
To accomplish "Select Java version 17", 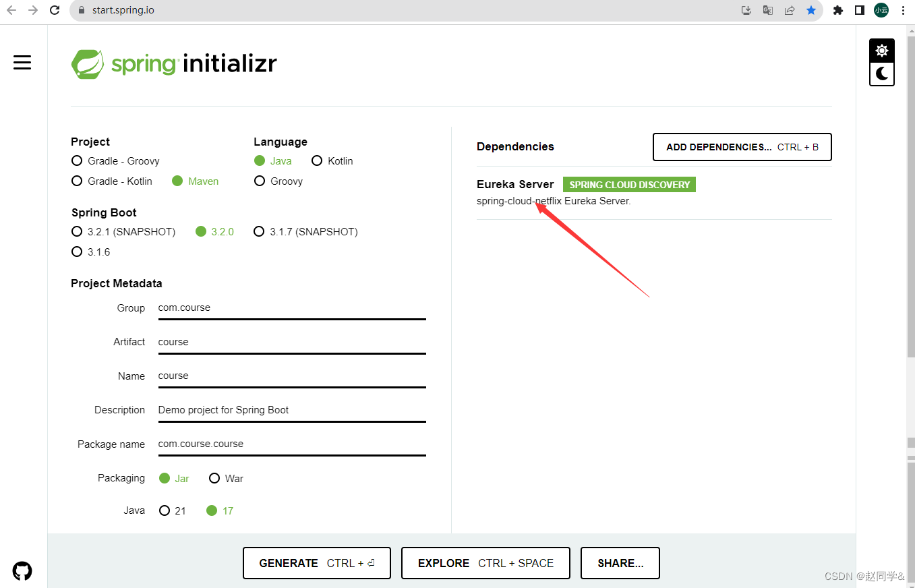I will point(220,511).
